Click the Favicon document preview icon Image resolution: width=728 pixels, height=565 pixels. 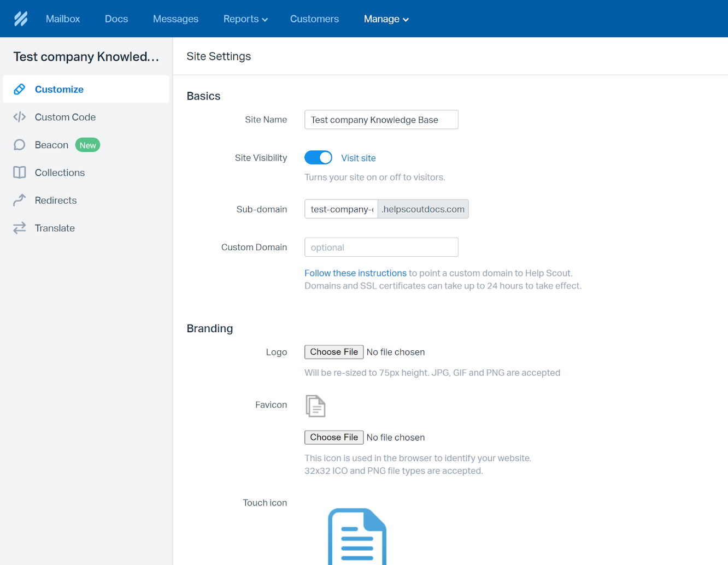coord(315,406)
